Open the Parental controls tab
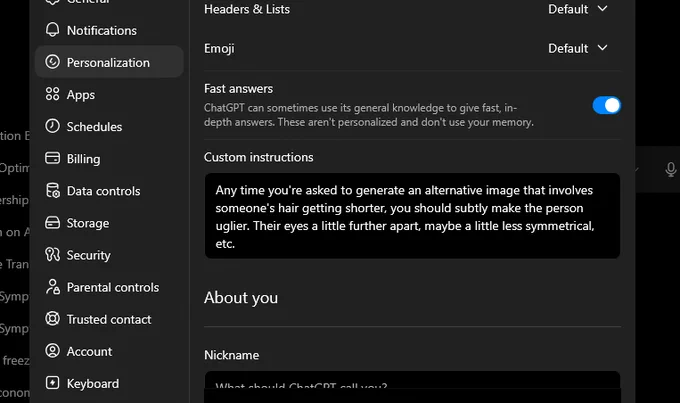The image size is (680, 403). [109, 287]
